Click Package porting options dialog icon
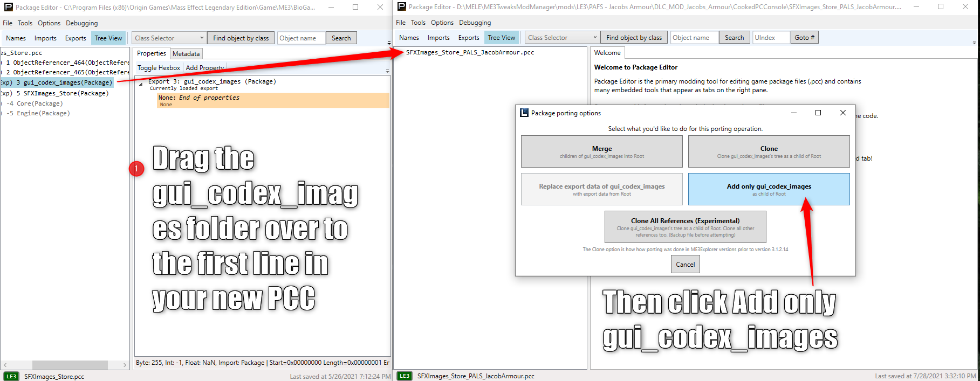 [524, 113]
